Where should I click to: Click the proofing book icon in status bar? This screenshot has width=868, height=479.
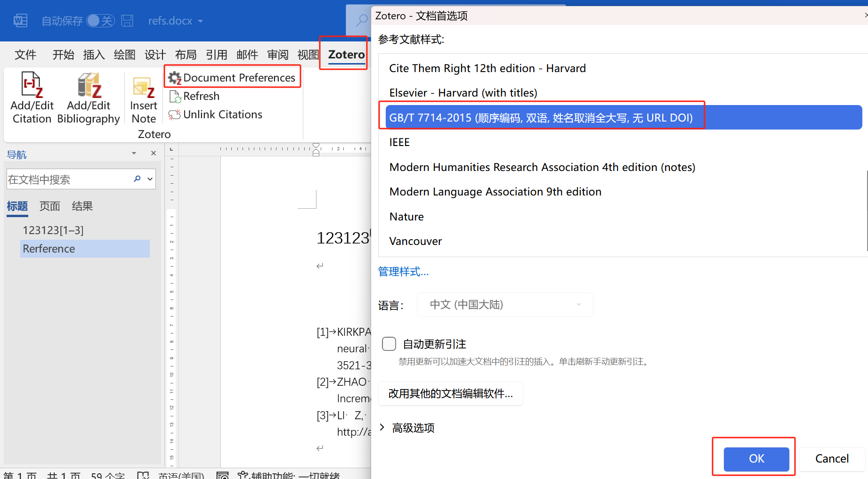pos(143,475)
